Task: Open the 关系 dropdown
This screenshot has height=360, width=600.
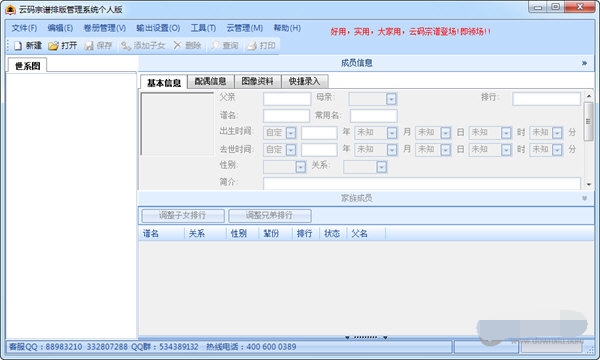Action: pyautogui.click(x=382, y=167)
